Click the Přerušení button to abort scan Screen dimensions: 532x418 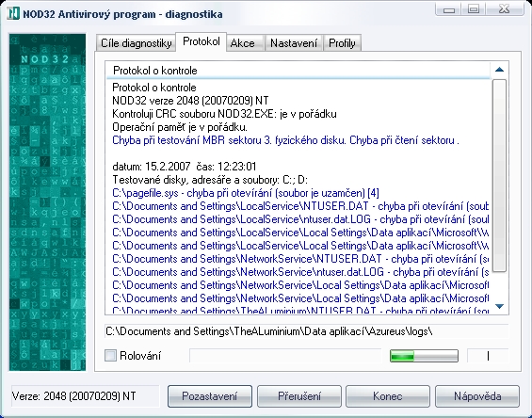299,396
